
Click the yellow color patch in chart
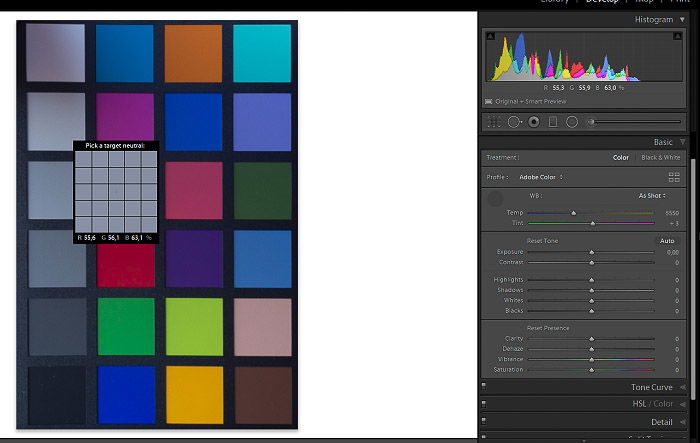point(192,393)
